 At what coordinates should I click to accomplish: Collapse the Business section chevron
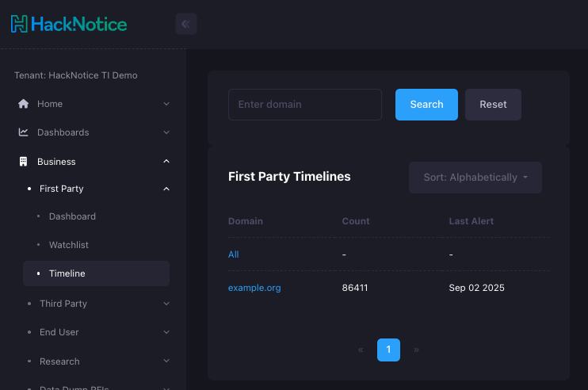[x=166, y=162]
